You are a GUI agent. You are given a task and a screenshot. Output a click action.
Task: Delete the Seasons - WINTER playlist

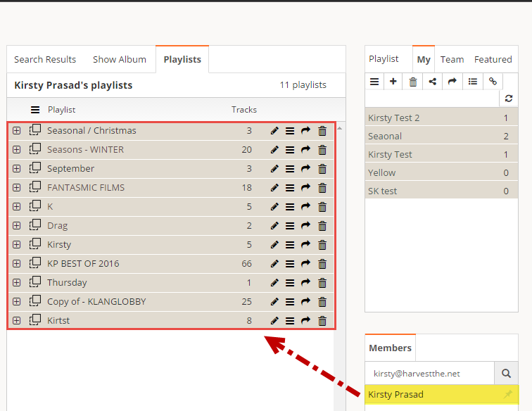322,150
